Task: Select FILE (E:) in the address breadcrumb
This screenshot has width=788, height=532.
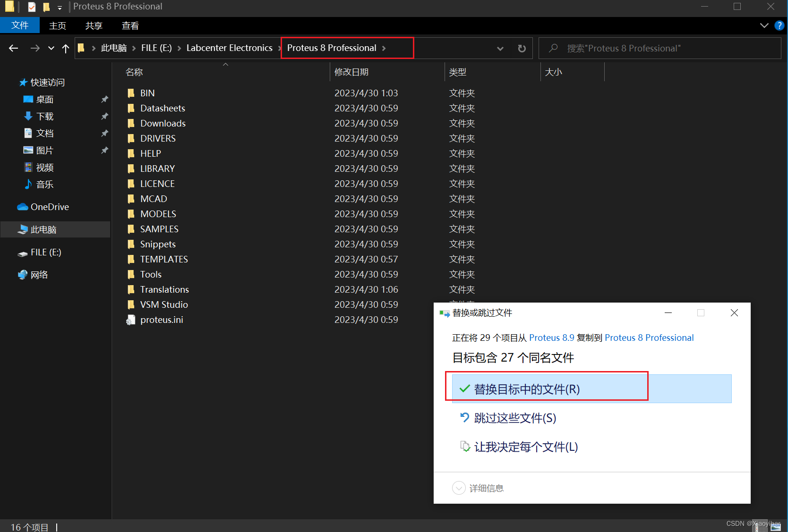Action: [x=156, y=48]
